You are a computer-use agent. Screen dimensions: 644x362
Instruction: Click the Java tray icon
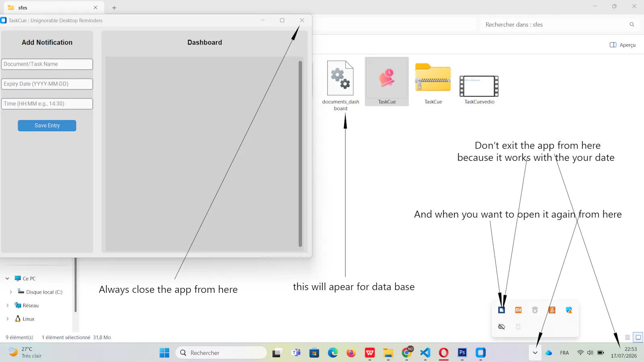(552, 310)
